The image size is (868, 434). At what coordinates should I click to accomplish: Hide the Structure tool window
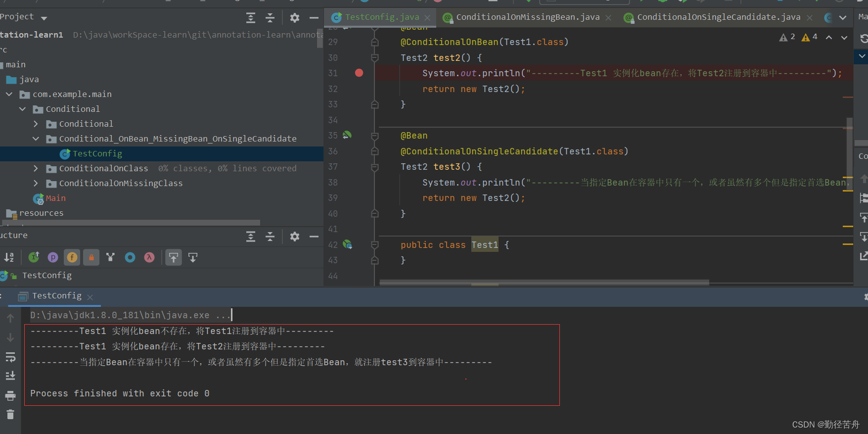click(314, 237)
